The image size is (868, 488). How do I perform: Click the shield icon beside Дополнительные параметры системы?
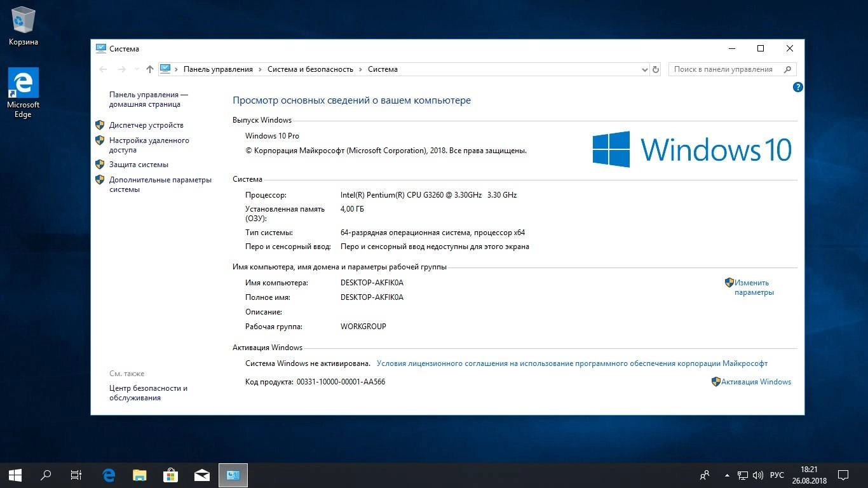pyautogui.click(x=100, y=180)
